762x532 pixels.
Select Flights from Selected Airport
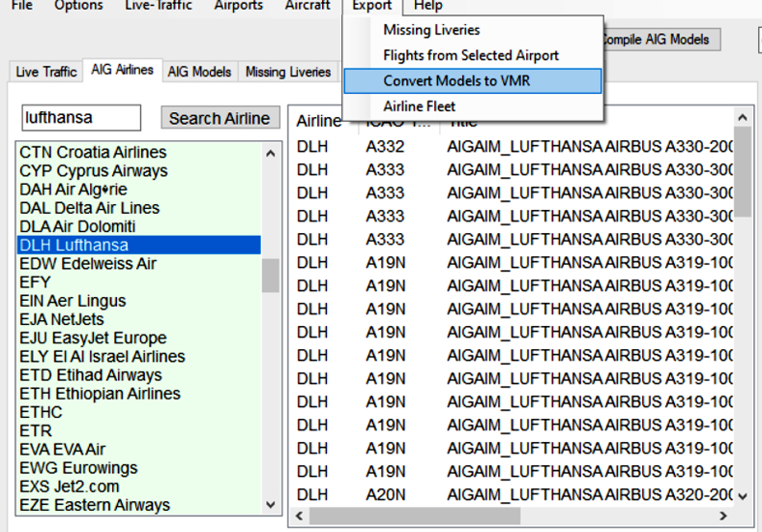[x=472, y=55]
